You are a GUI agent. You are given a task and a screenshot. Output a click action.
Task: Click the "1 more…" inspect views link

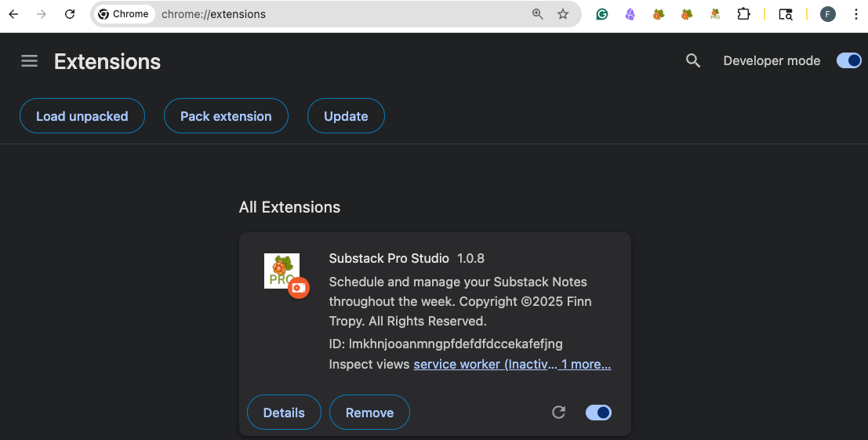tap(586, 364)
